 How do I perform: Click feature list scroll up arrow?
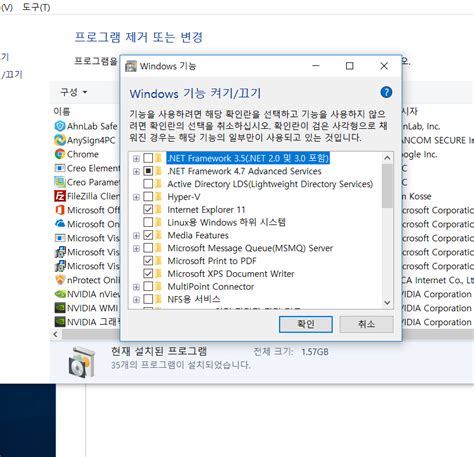click(387, 158)
